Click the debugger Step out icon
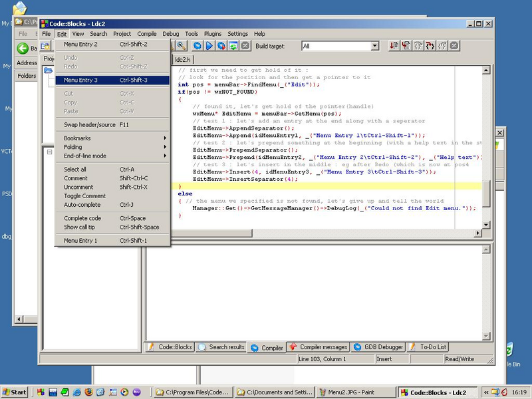 tap(442, 45)
